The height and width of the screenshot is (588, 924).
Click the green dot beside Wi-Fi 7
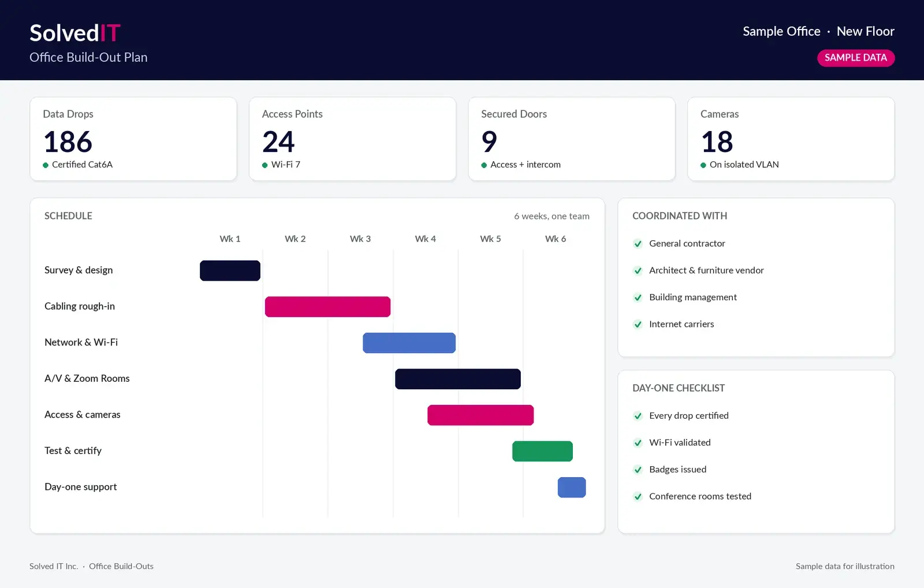pos(265,165)
